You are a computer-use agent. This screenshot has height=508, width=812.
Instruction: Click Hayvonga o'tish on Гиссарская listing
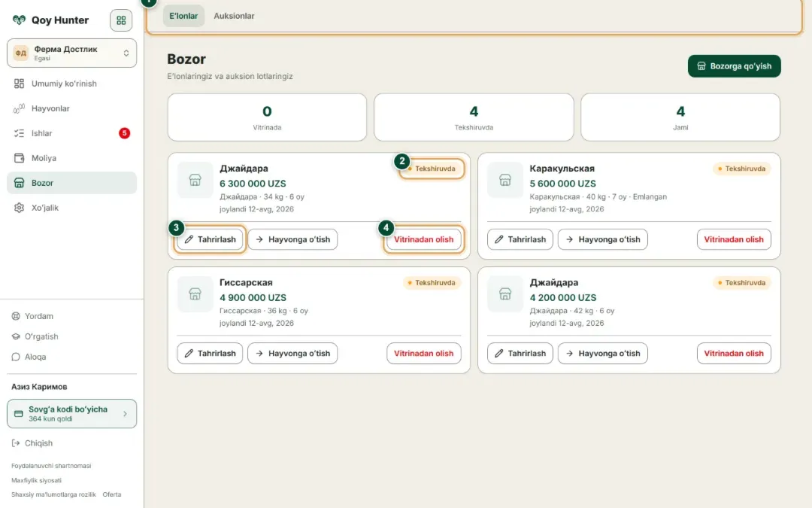(292, 354)
